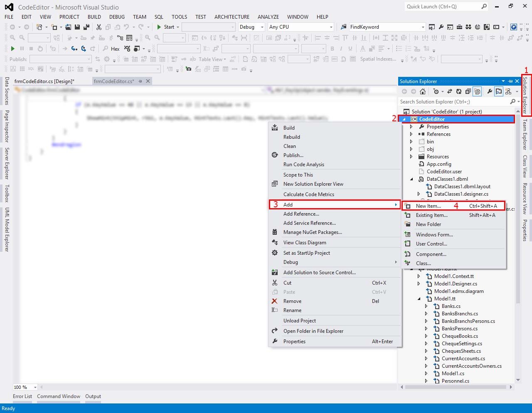Image resolution: width=532 pixels, height=413 pixels.
Task: Open the ARCHITECTURE menu
Action: click(x=232, y=17)
